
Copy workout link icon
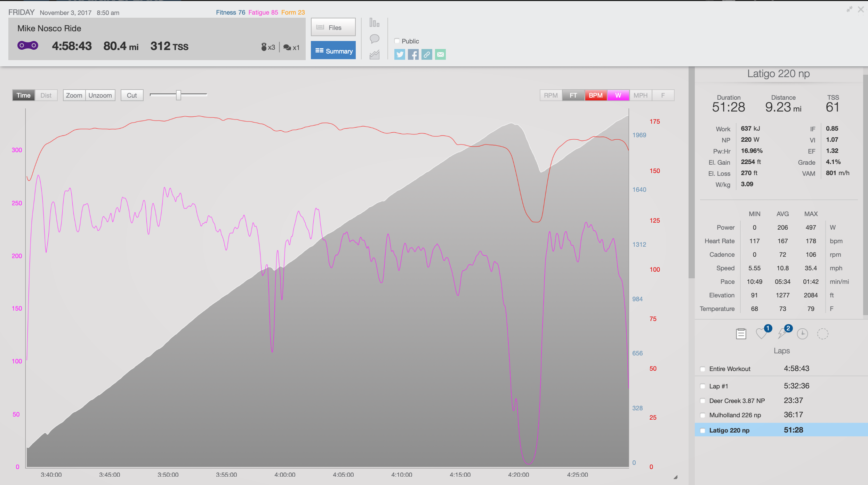427,55
